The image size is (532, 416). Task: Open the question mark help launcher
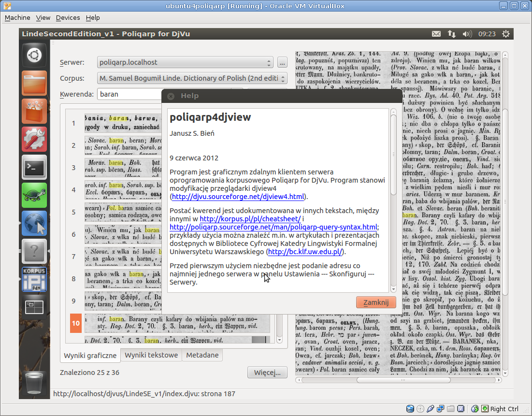click(34, 251)
